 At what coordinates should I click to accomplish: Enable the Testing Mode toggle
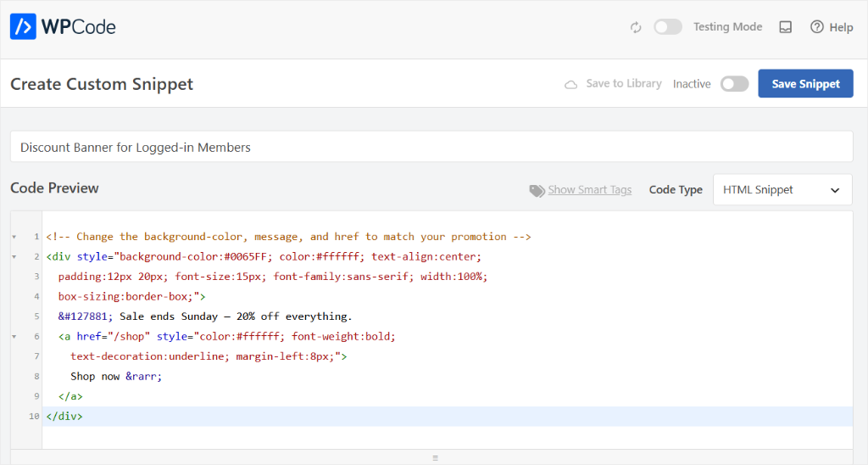pyautogui.click(x=668, y=26)
